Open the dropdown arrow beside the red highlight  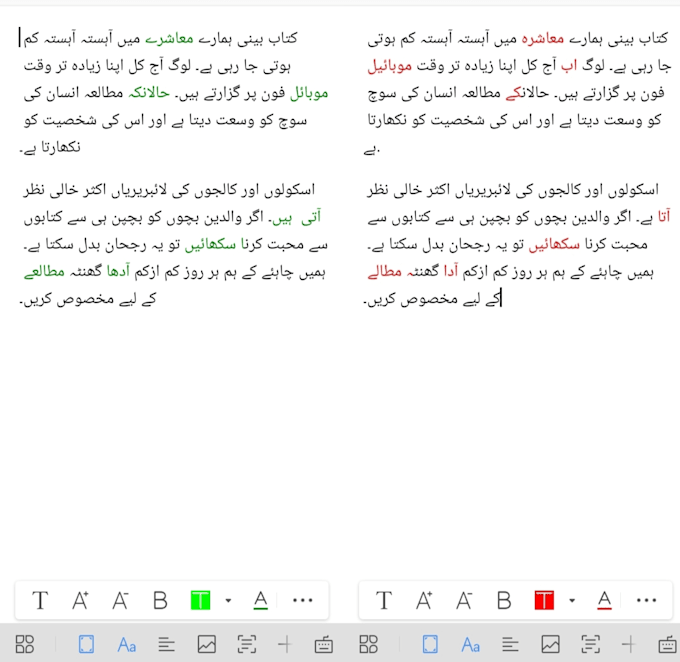572,601
